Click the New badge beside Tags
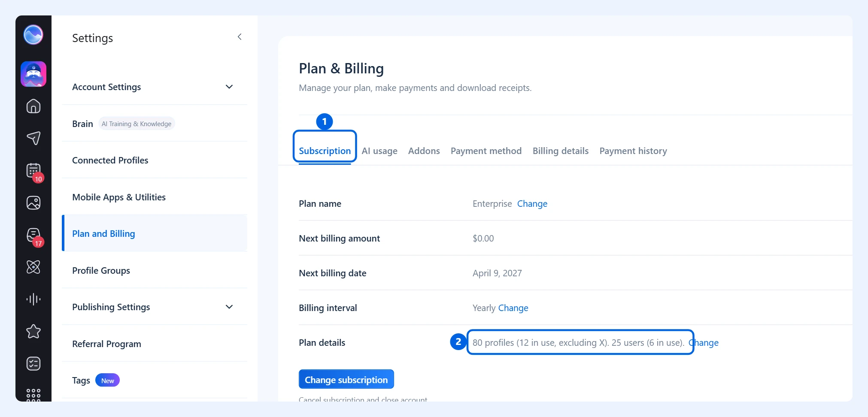The image size is (868, 417). (x=107, y=381)
